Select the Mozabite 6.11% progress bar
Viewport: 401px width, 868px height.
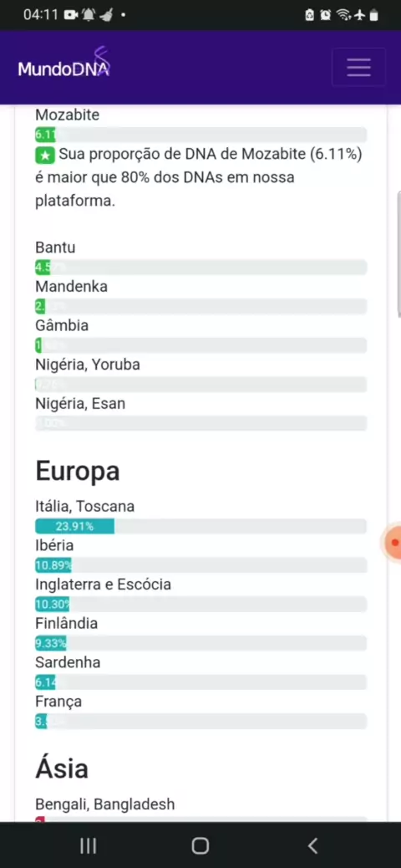(200, 135)
